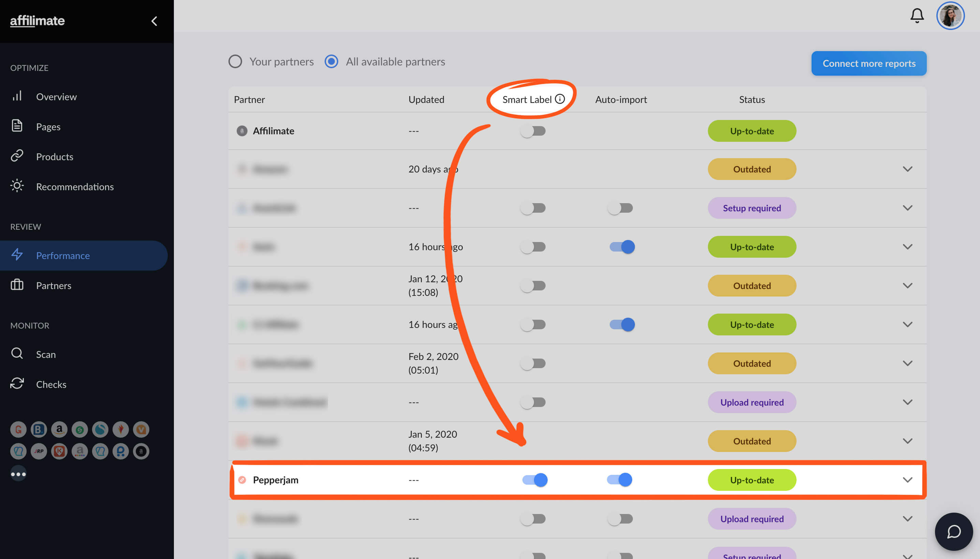Expand the first 'Upload required' row
Viewport: 980px width, 559px height.
[907, 402]
